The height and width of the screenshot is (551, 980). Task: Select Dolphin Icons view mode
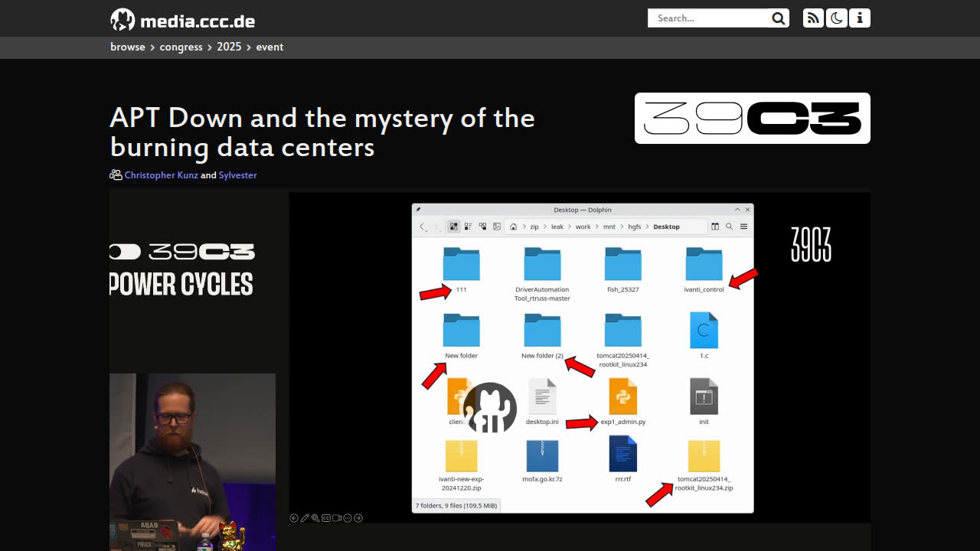click(x=454, y=227)
